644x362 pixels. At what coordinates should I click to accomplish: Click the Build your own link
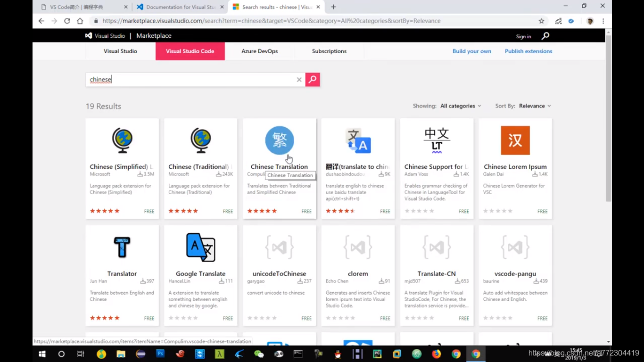pyautogui.click(x=472, y=51)
